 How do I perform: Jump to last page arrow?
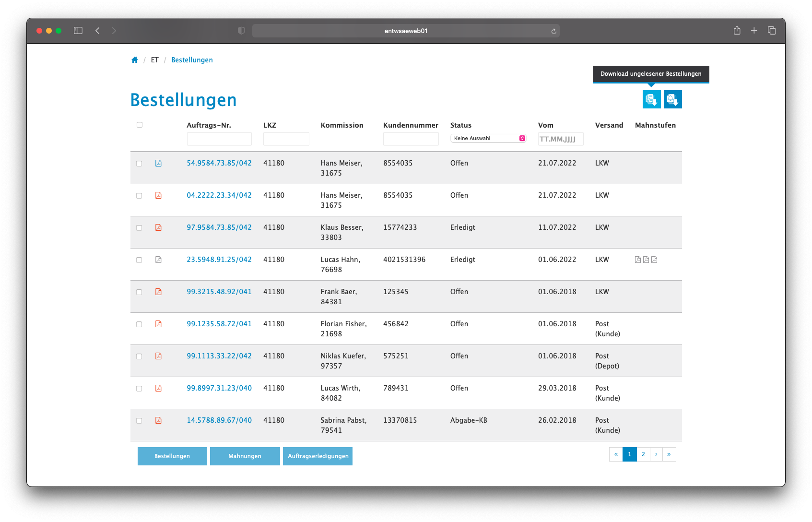[x=669, y=454]
